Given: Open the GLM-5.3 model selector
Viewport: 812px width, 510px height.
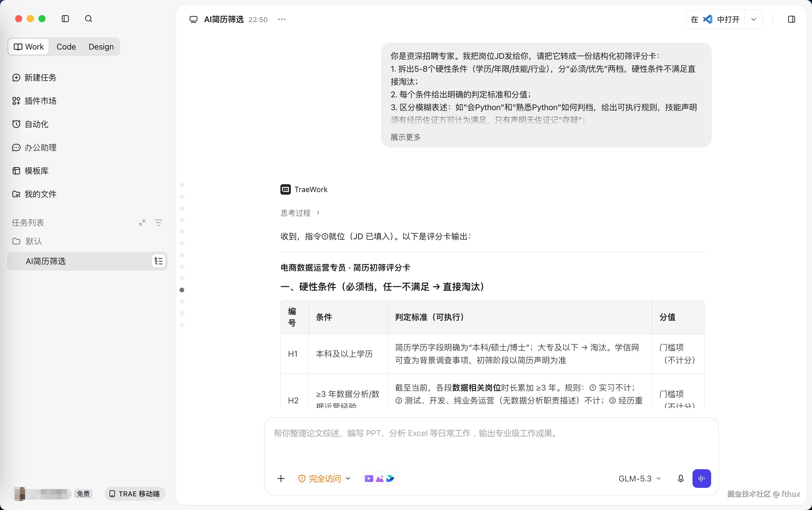Looking at the screenshot, I should click(640, 478).
